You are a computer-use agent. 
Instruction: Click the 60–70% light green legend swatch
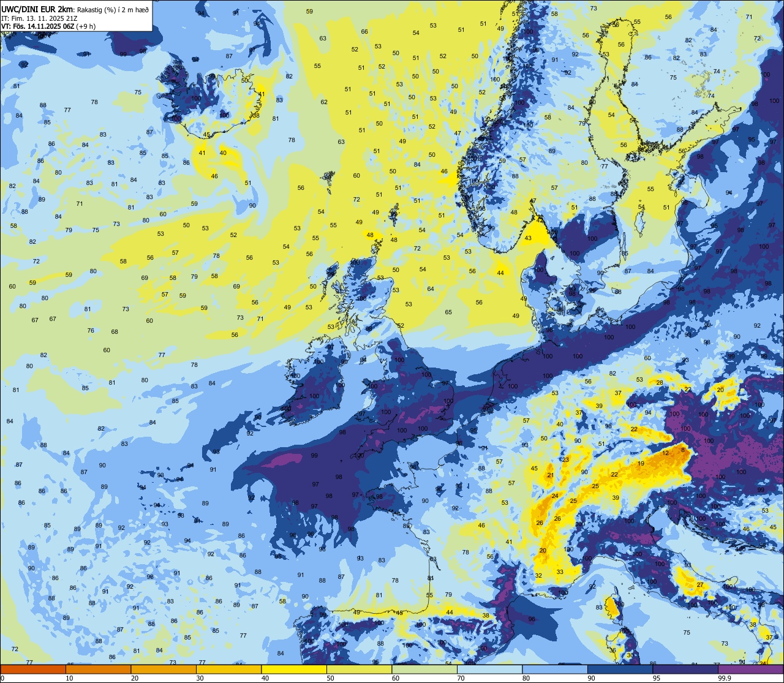click(424, 669)
